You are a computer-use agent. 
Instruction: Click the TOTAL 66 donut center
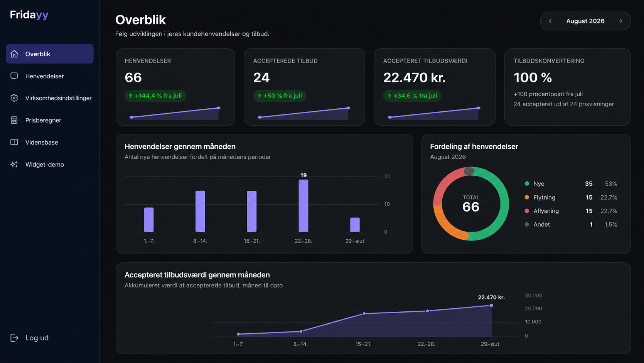[471, 204]
